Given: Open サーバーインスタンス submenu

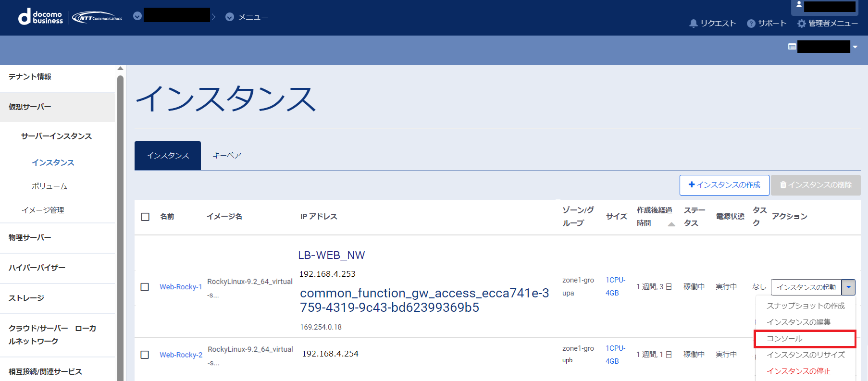Looking at the screenshot, I should [x=57, y=136].
